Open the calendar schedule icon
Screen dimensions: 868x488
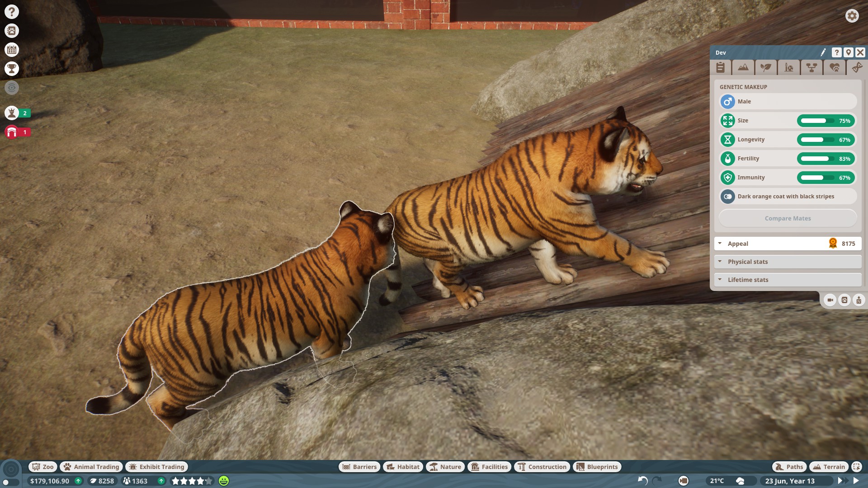tap(12, 50)
